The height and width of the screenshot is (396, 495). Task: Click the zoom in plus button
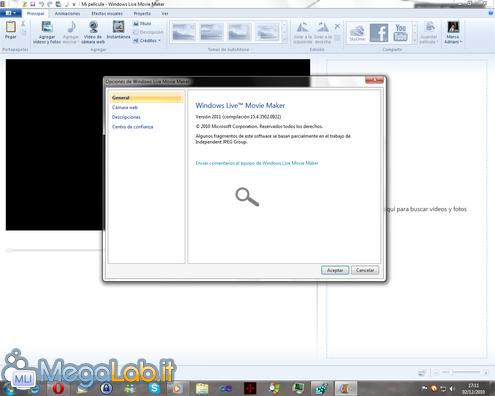486,373
